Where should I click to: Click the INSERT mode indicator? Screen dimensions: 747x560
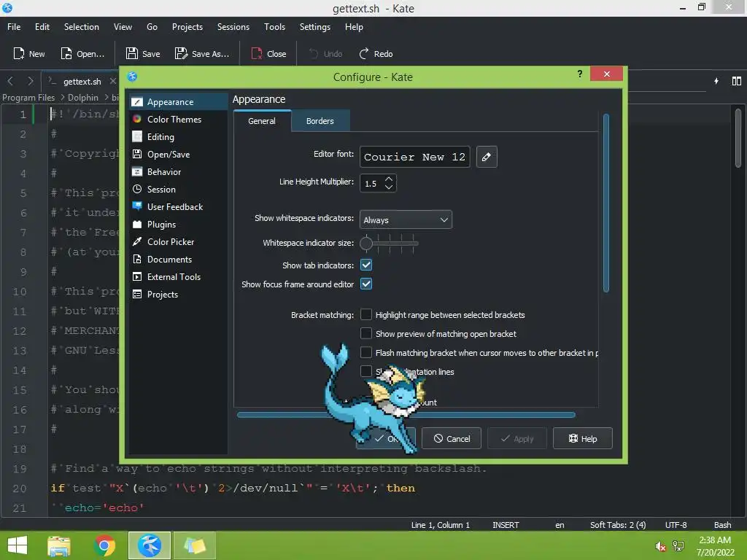point(506,525)
